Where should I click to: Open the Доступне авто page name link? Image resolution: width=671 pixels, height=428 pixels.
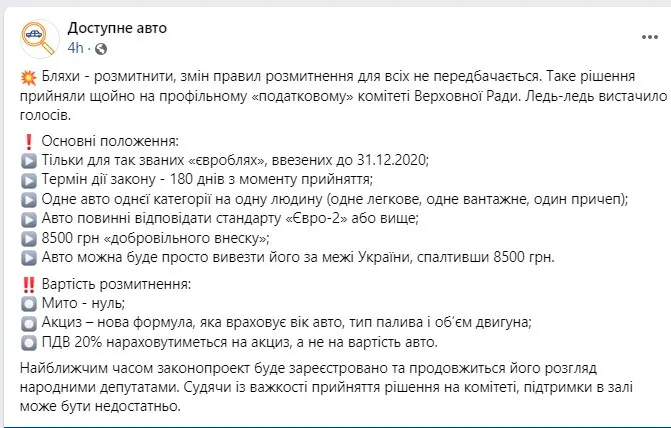pyautogui.click(x=117, y=28)
